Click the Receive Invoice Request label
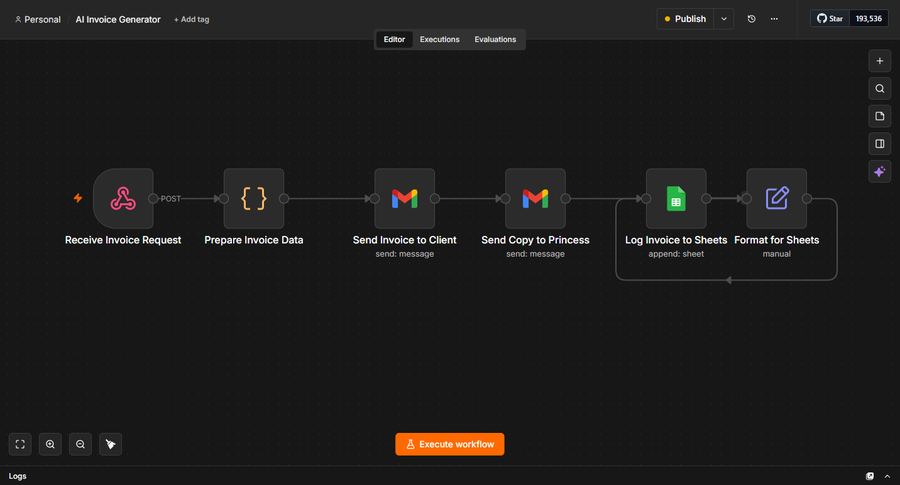 coord(123,240)
